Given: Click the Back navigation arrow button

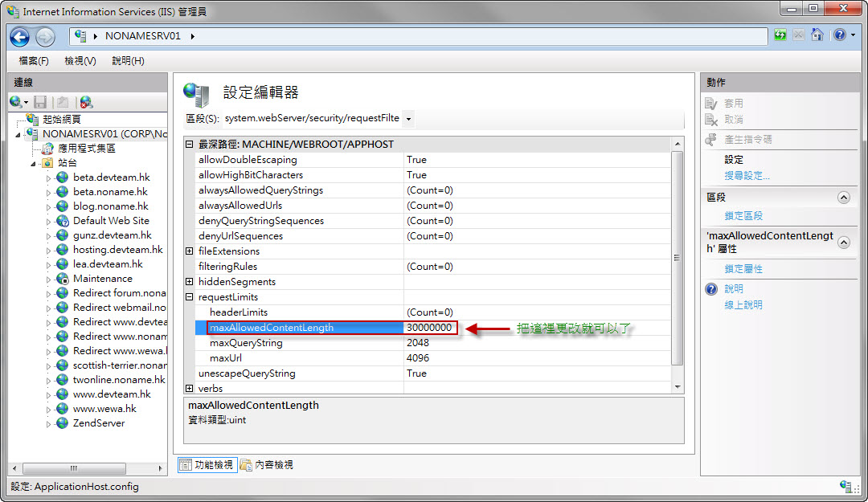Looking at the screenshot, I should click(x=20, y=37).
